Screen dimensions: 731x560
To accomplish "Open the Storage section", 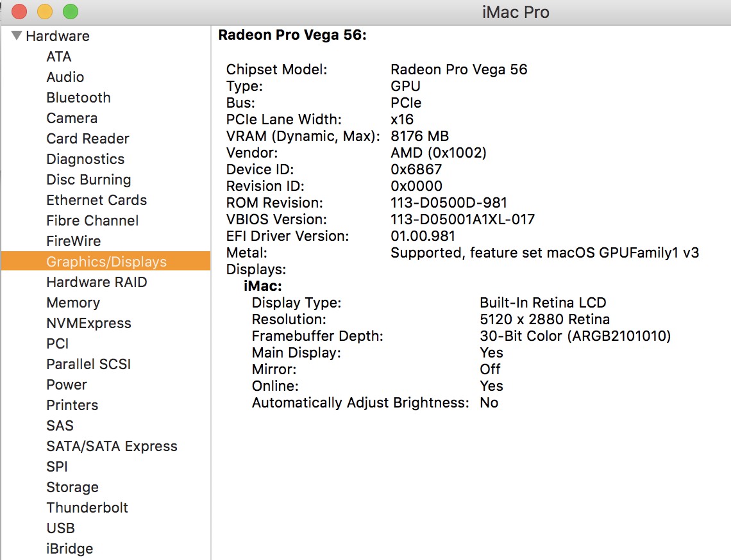I will pos(72,487).
